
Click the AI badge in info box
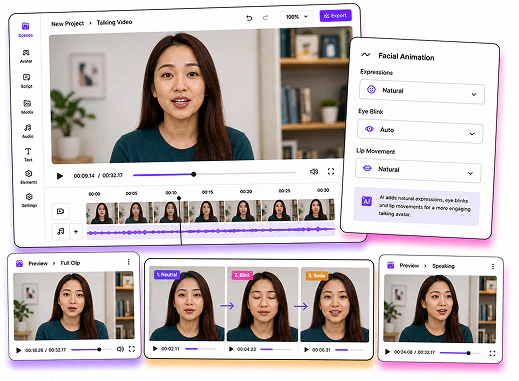[x=366, y=201]
